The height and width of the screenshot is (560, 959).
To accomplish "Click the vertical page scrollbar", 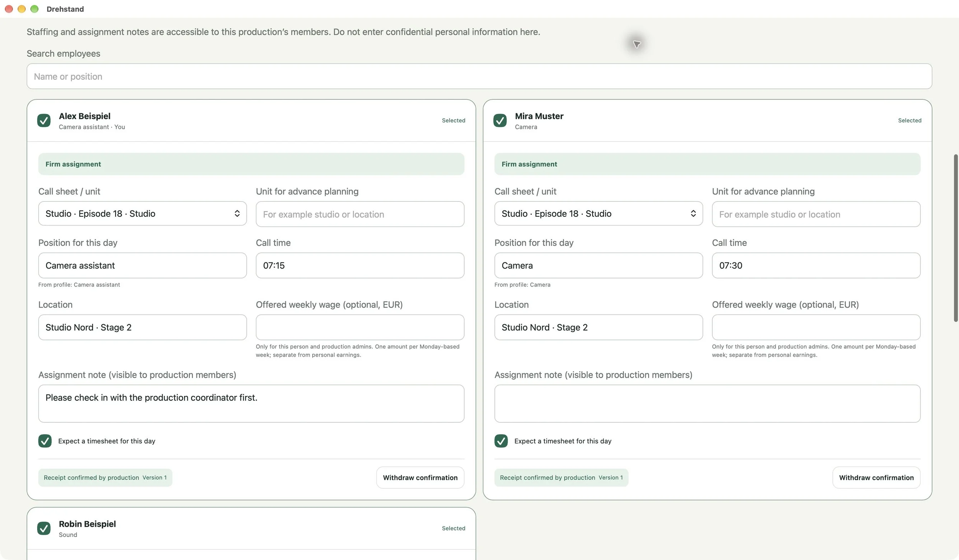I will pyautogui.click(x=956, y=238).
